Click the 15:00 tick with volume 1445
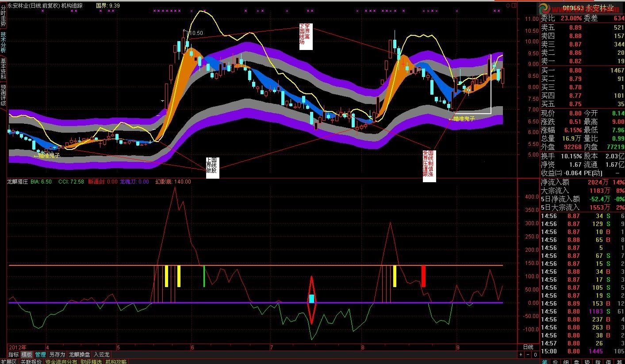The height and width of the screenshot is (364, 625). pyautogui.click(x=583, y=351)
